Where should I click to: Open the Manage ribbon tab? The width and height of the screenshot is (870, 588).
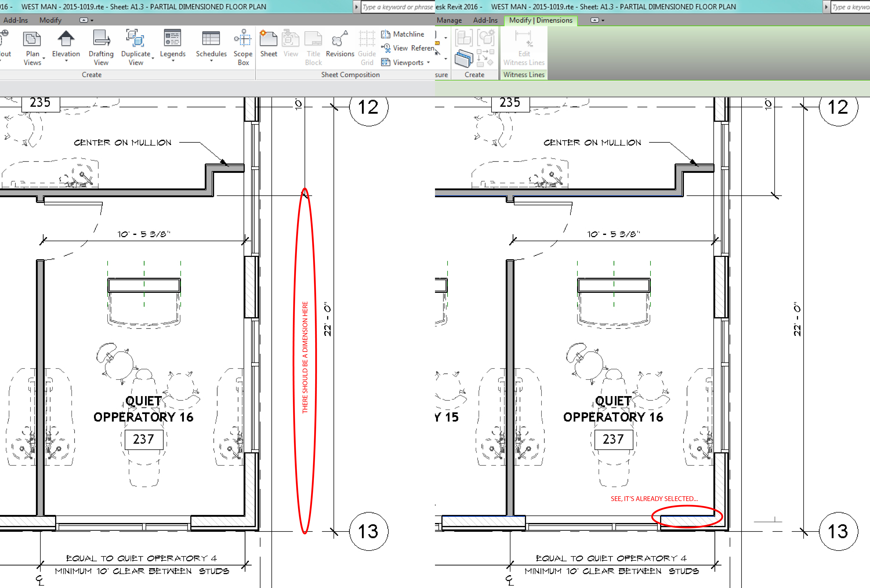[x=449, y=20]
